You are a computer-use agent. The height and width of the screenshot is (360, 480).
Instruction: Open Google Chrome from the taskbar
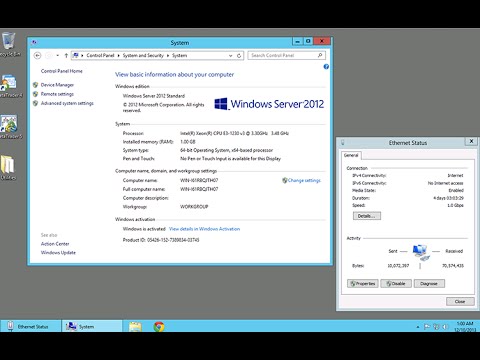[159, 326]
